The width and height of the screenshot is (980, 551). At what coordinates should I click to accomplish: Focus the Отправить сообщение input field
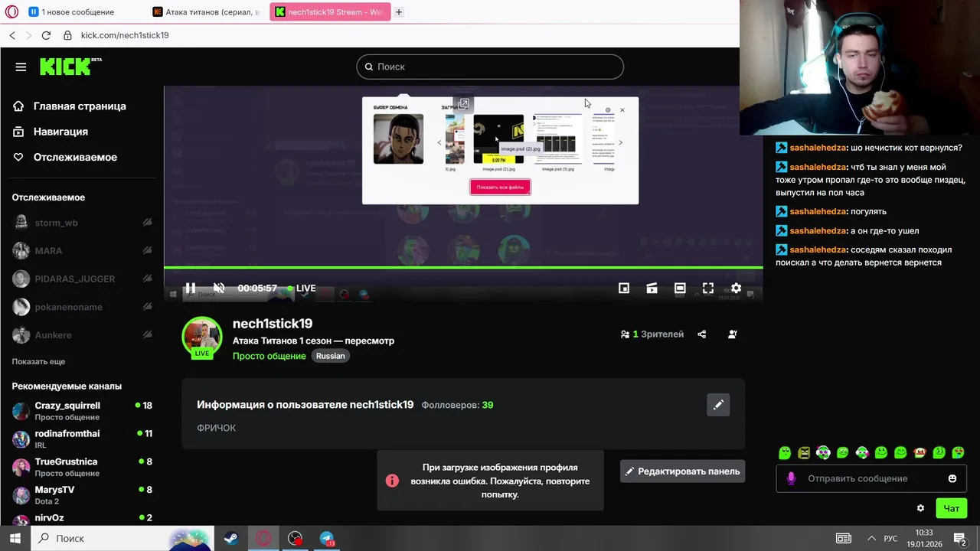pyautogui.click(x=871, y=478)
